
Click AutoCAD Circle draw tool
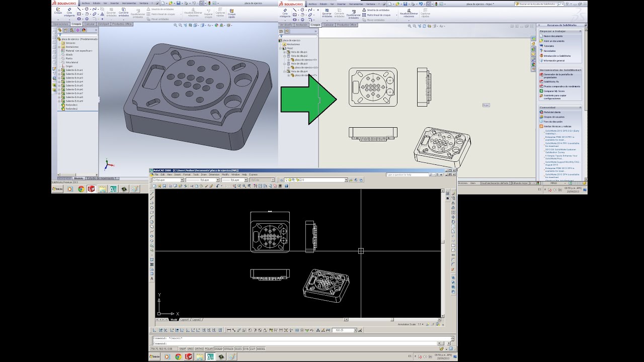(x=152, y=222)
